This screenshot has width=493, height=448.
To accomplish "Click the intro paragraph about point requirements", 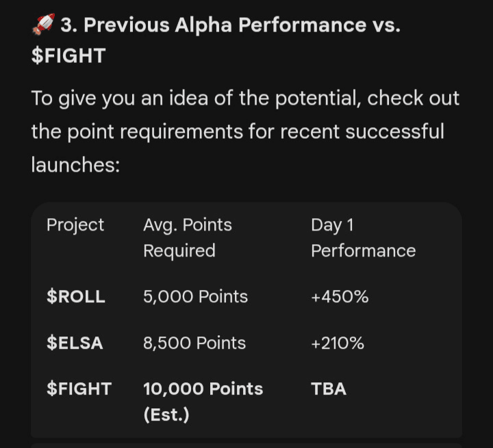I will 245,131.
